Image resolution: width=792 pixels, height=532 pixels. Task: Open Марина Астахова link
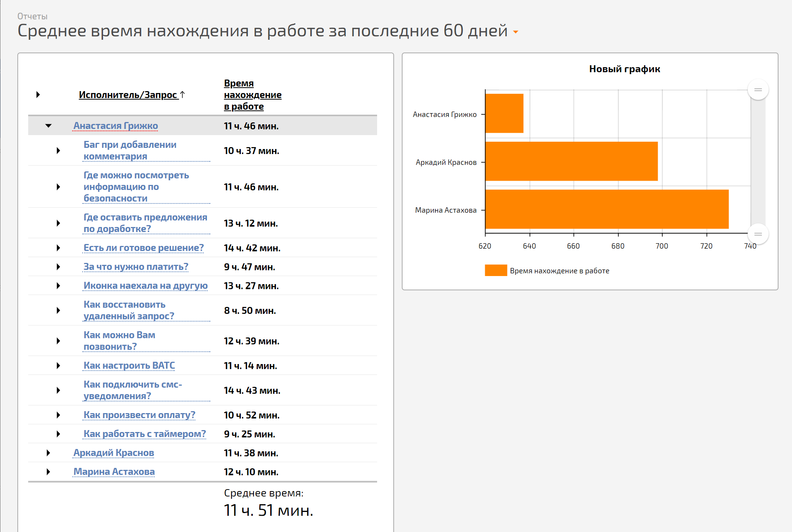(114, 472)
